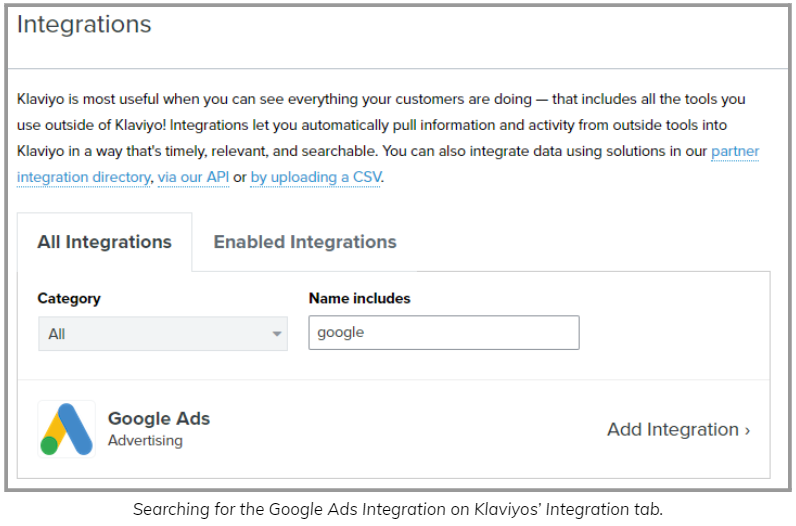Click the image caption below the screenshot
796x526 pixels.
tap(398, 509)
